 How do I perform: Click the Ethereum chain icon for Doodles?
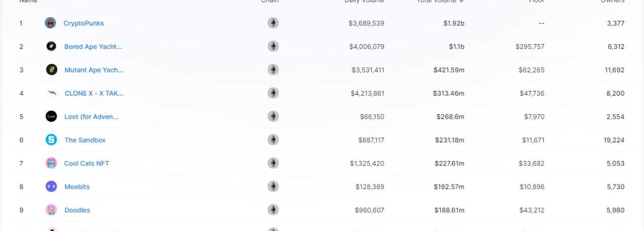tap(273, 210)
